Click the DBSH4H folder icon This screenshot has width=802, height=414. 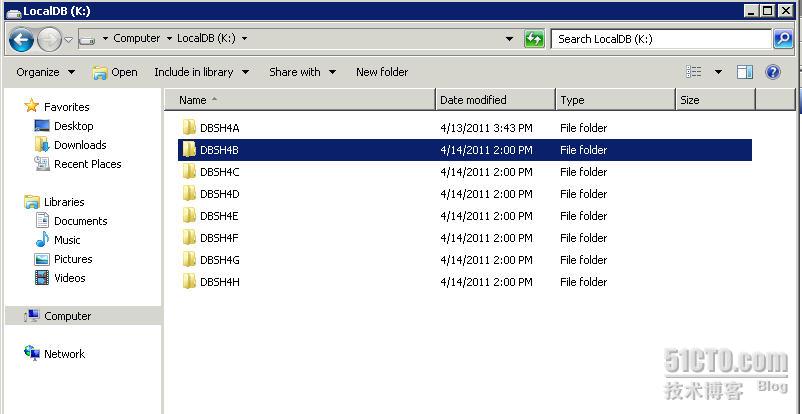pos(189,281)
